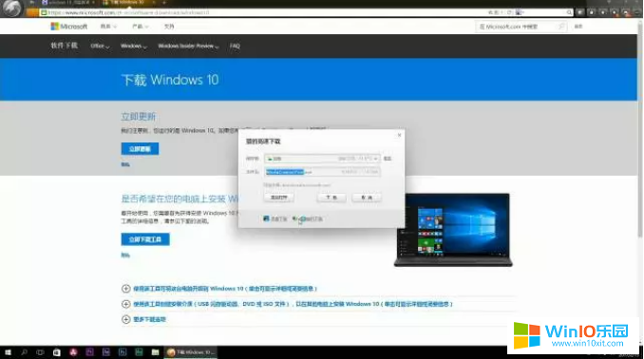Click the browser logo in the top-left corner

(x=11, y=9)
